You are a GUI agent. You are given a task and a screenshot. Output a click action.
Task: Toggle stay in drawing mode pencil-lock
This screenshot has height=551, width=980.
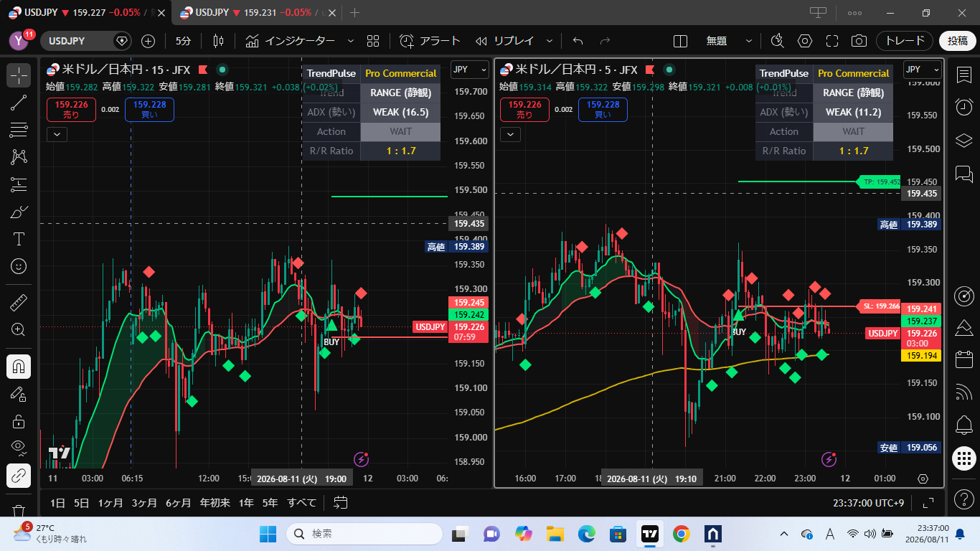[19, 394]
